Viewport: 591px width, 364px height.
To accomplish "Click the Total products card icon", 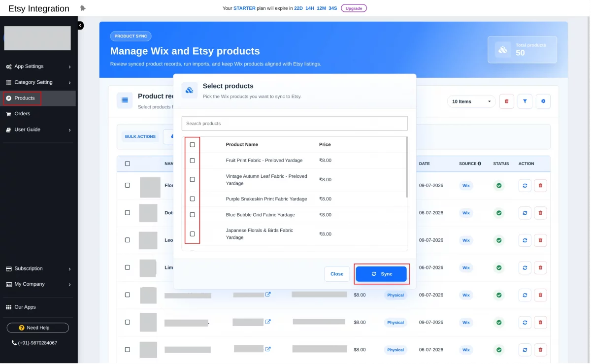I will 503,50.
